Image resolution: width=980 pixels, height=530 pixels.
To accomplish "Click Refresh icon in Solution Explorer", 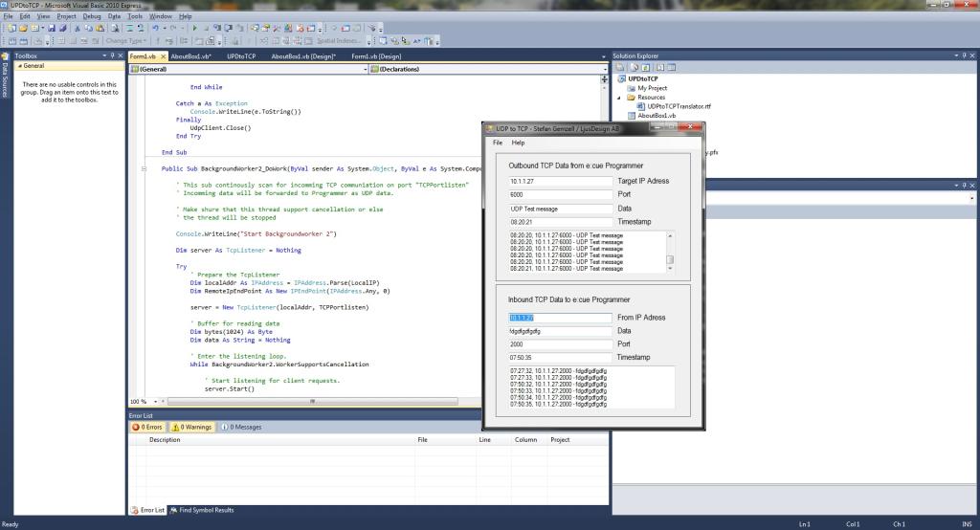I will pos(646,68).
